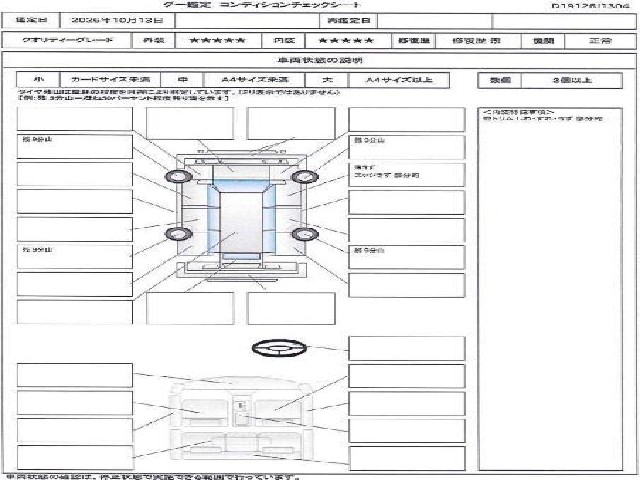Click the 大 legend cell
640x480 pixels.
pos(327,80)
